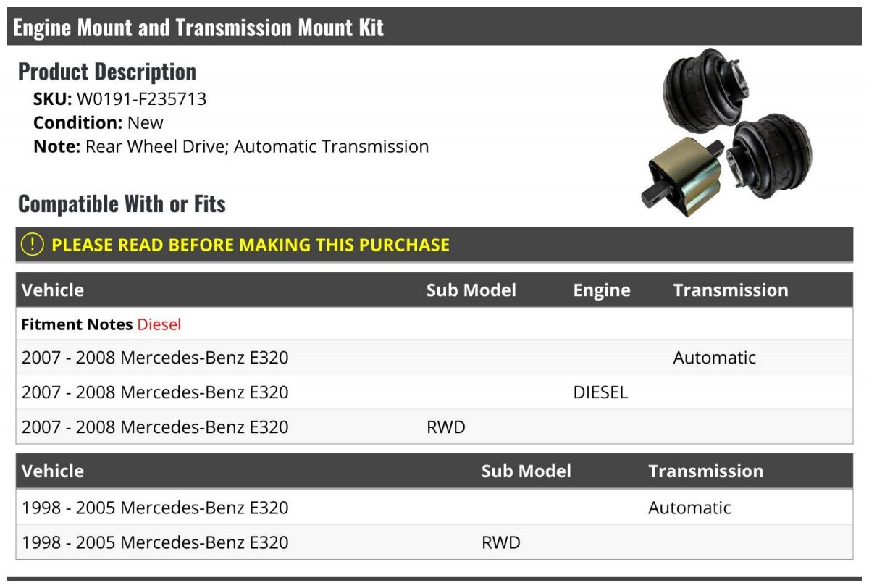This screenshot has height=588, width=869.
Task: Click the Vehicle header in second table
Action: point(53,471)
